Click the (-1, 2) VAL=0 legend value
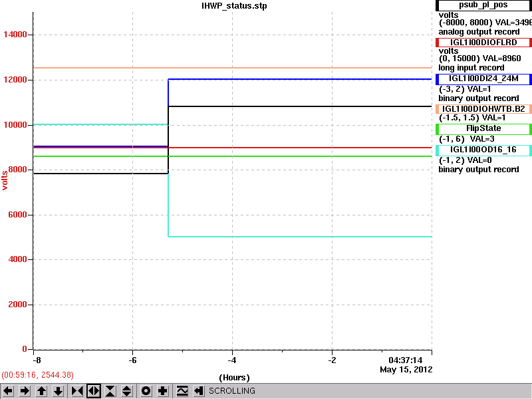 tap(465, 160)
